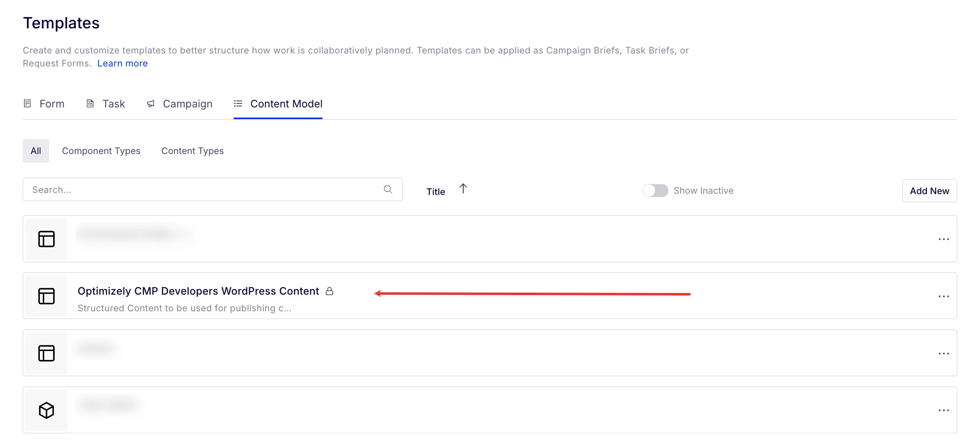Reverse sort order with the up arrow
This screenshot has width=980, height=441.
[x=463, y=188]
